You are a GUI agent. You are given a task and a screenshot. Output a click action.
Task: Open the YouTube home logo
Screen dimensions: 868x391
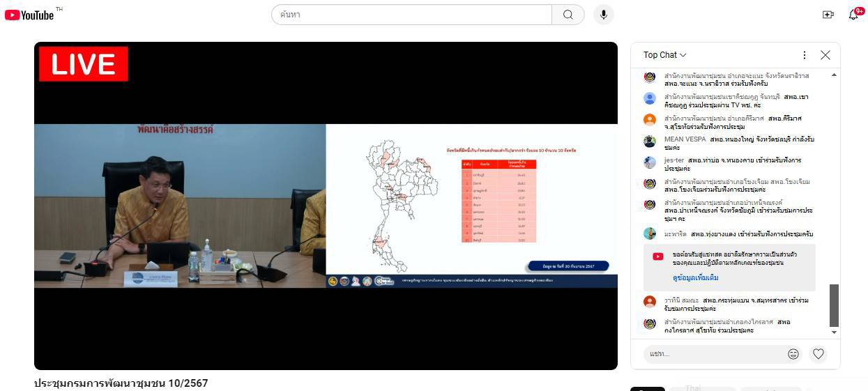29,15
